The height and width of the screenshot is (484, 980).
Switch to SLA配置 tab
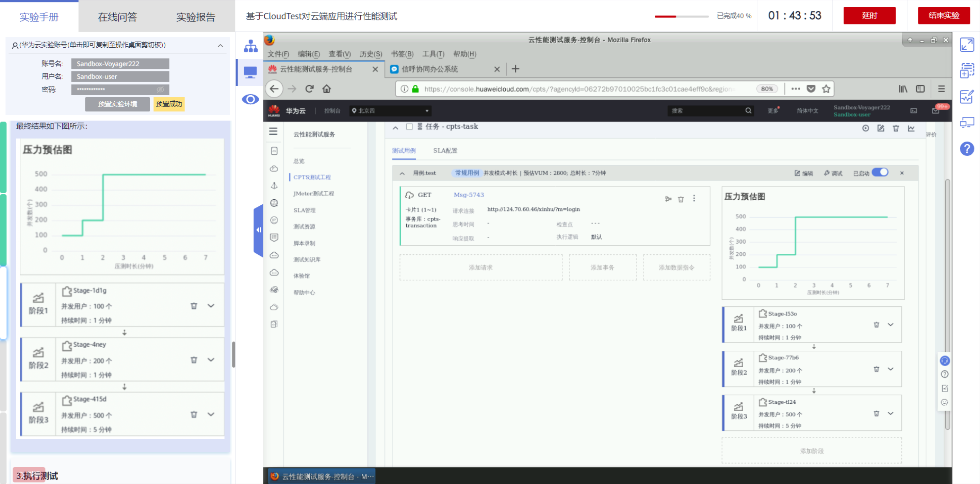[445, 151]
